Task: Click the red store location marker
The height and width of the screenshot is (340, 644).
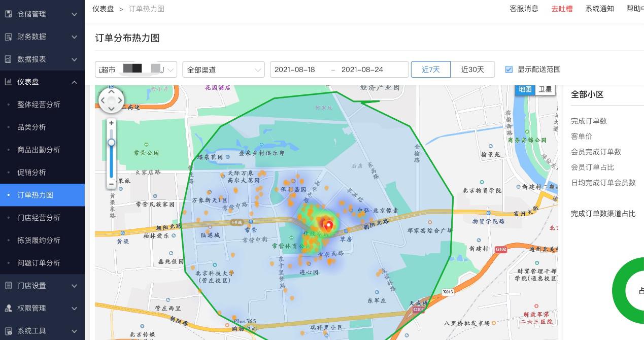Action: (328, 225)
